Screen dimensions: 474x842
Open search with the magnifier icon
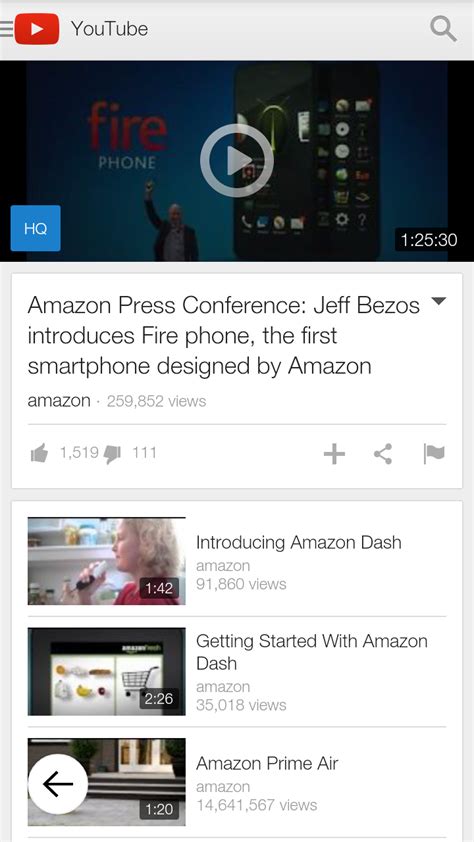[443, 29]
